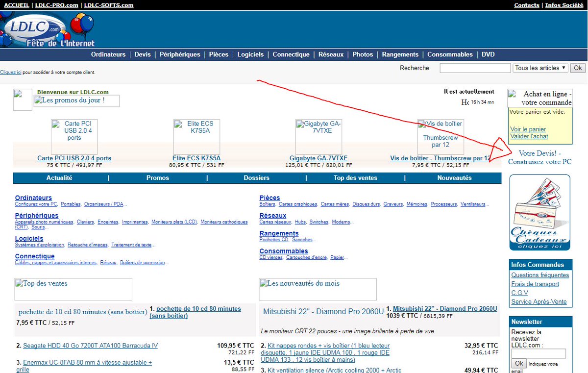Click the Les promos du jour image
Screen dimensions: 588x373
76,101
